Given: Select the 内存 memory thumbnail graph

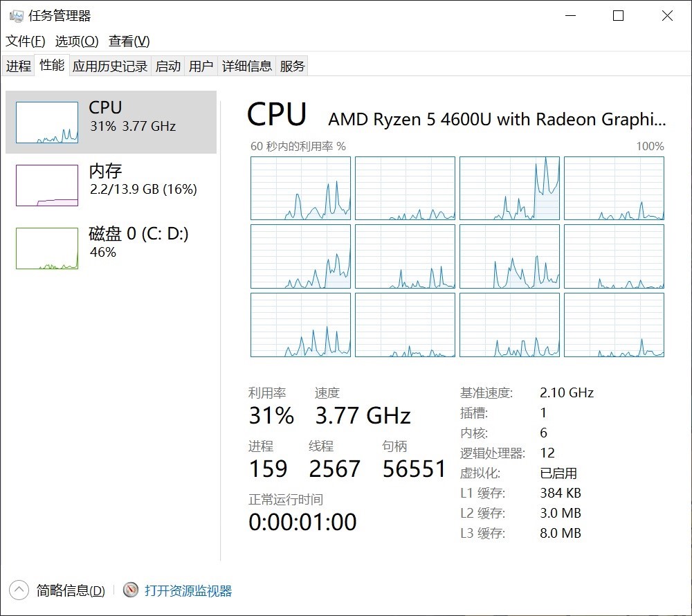Looking at the screenshot, I should (x=47, y=185).
